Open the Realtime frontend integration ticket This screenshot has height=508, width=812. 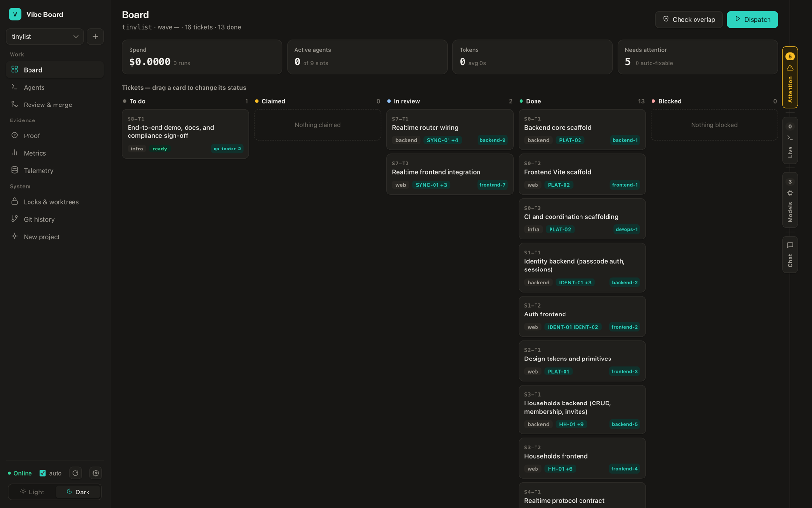click(x=449, y=174)
